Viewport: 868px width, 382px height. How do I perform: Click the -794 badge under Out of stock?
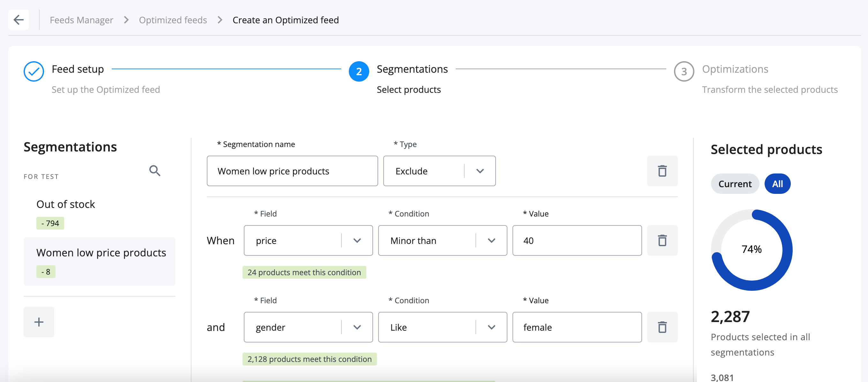(x=50, y=223)
